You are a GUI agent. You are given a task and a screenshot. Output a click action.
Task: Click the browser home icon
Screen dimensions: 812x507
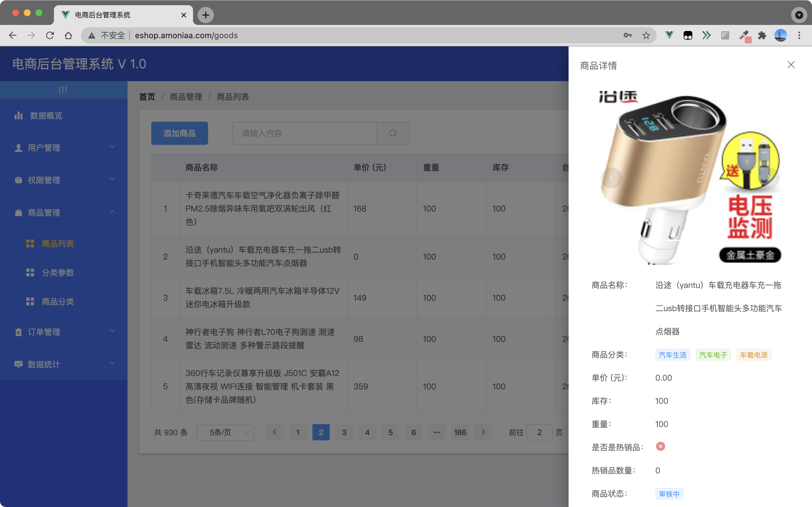[68, 35]
